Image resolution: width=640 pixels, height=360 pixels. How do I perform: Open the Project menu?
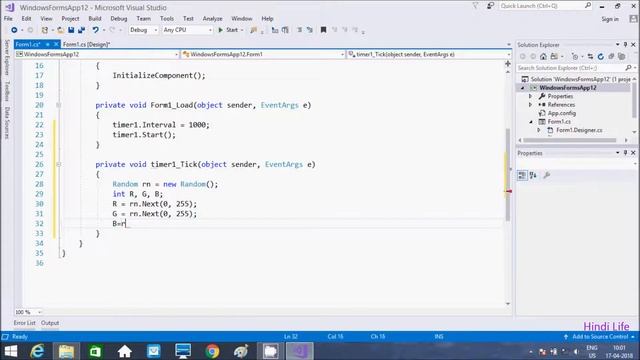[x=70, y=19]
